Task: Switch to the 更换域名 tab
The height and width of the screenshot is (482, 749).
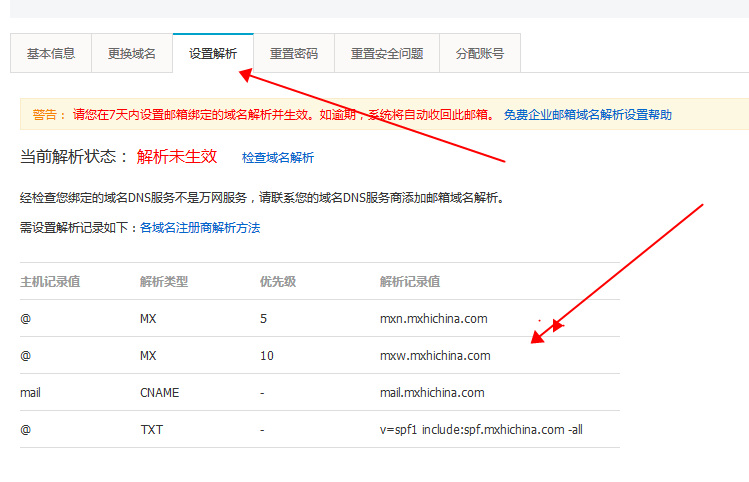Action: [132, 54]
